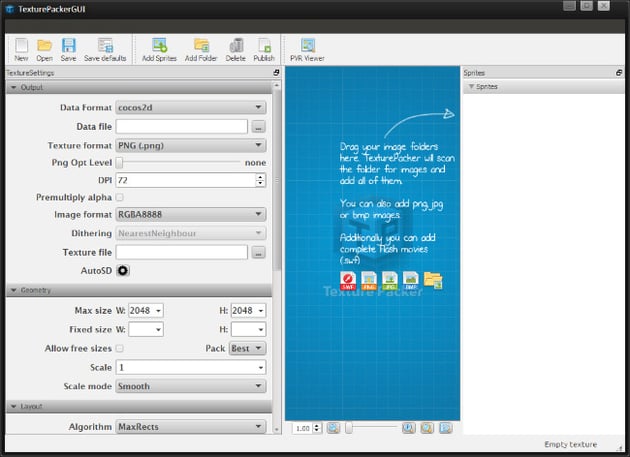630x457 pixels.
Task: Click the New project toolbar icon
Action: (21, 49)
